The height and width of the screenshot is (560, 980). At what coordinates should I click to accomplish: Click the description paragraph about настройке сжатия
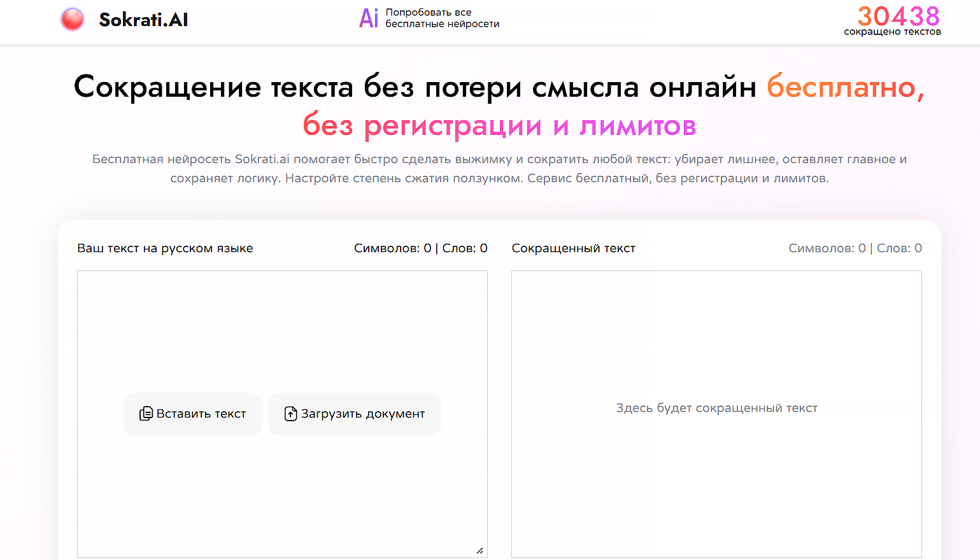[x=499, y=169]
